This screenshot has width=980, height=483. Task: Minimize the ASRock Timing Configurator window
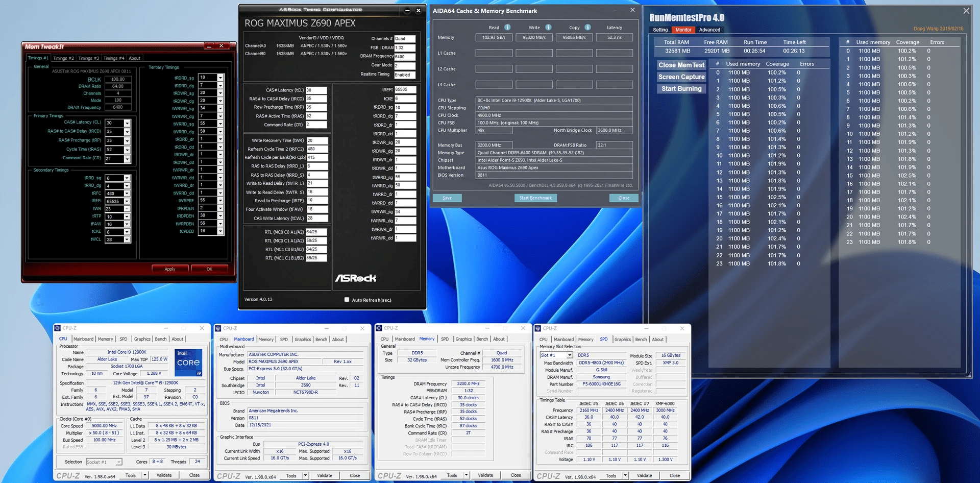[x=407, y=10]
